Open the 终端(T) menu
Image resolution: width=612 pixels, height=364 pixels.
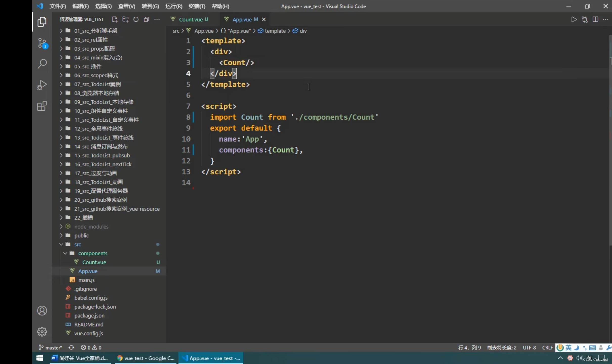(197, 6)
